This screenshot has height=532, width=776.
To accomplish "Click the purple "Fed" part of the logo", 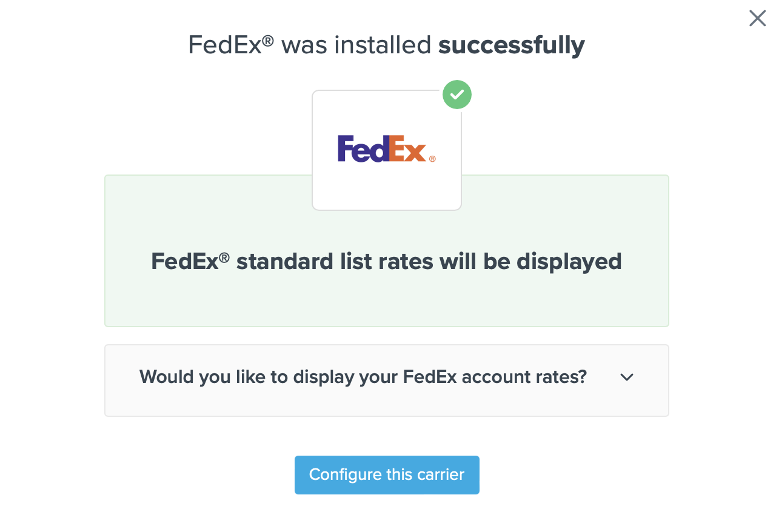I will 362,149.
